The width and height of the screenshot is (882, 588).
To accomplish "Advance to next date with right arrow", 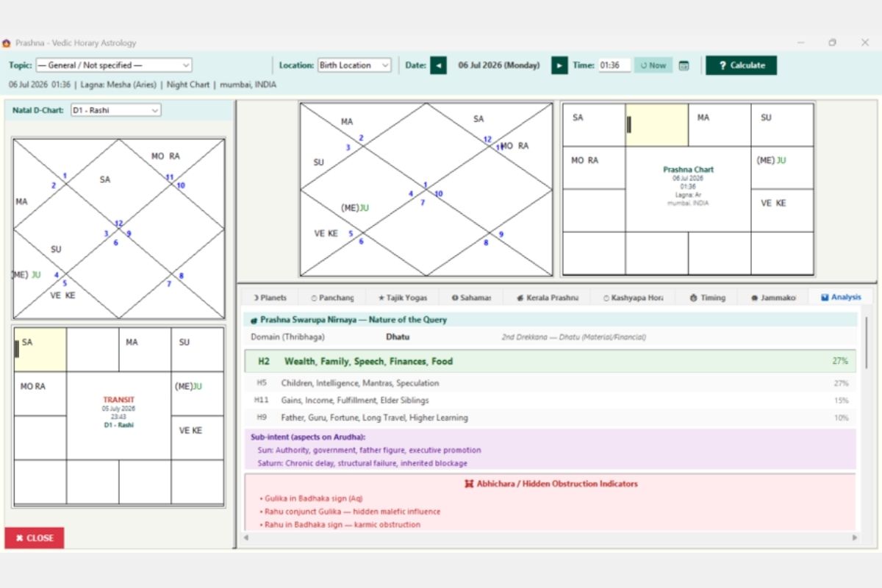I will click(x=559, y=65).
